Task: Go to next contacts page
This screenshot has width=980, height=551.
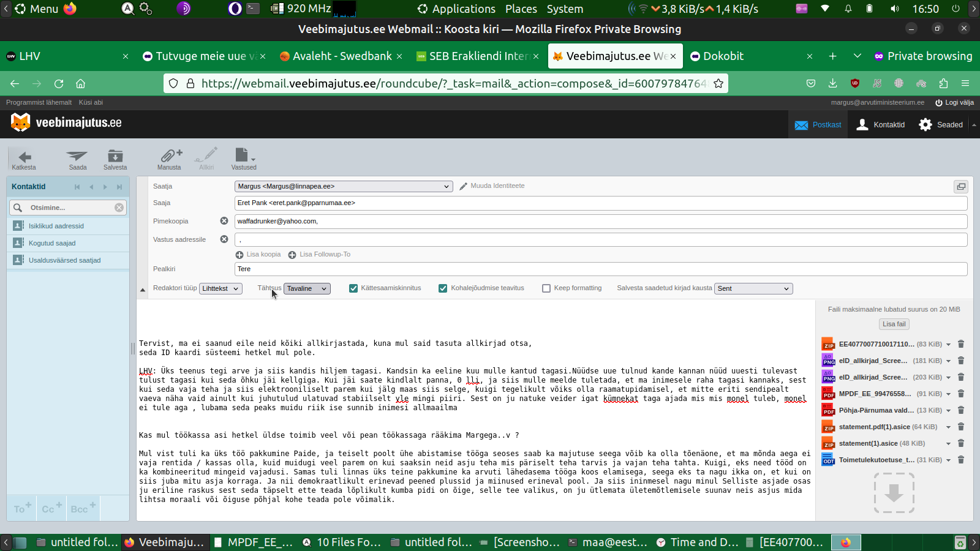Action: [105, 187]
